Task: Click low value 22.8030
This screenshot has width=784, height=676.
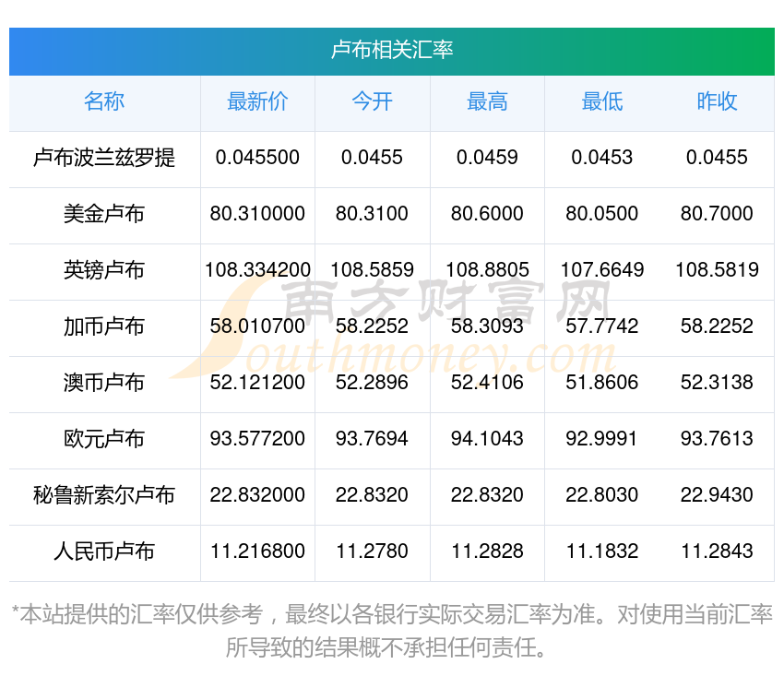Action: (x=602, y=495)
